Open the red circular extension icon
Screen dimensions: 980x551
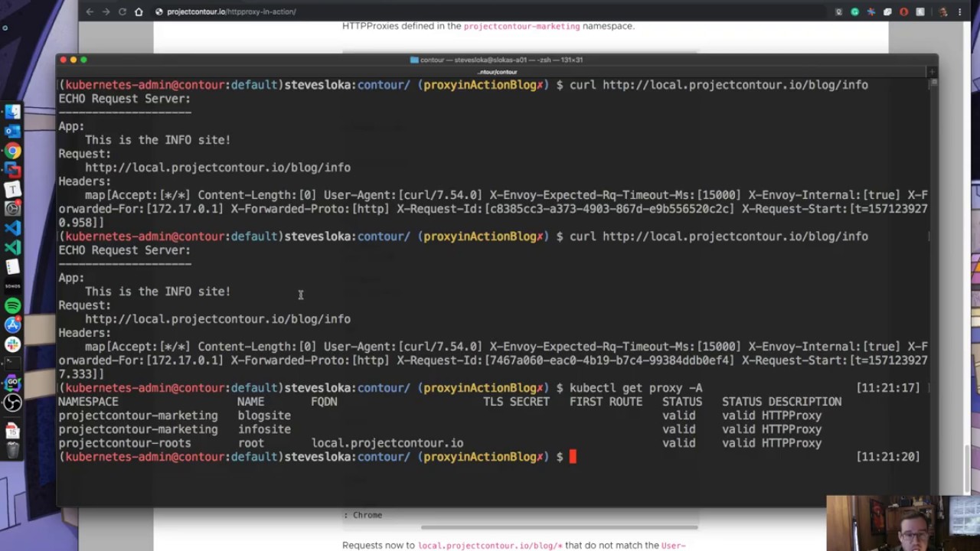(x=904, y=11)
